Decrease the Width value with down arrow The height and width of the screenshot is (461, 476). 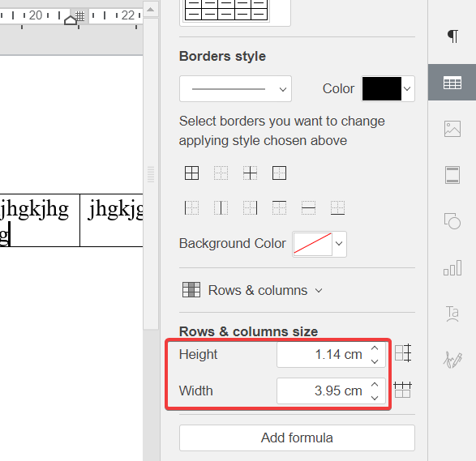coord(375,398)
